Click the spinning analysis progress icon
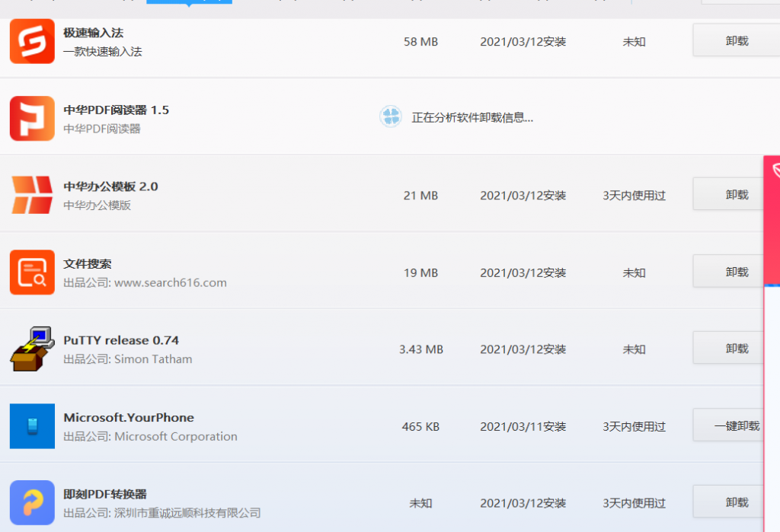The height and width of the screenshot is (532, 780). (x=391, y=117)
